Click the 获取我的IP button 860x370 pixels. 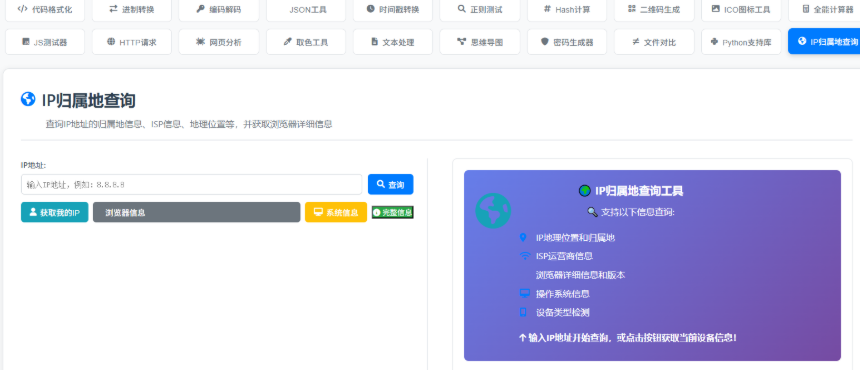[x=54, y=212]
